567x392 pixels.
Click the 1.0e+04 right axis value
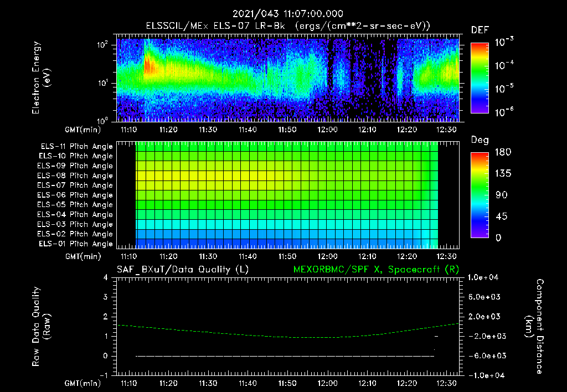pyautogui.click(x=483, y=278)
